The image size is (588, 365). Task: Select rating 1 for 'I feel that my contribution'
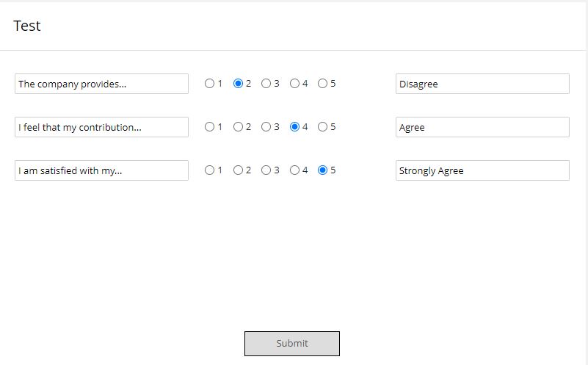tap(210, 127)
